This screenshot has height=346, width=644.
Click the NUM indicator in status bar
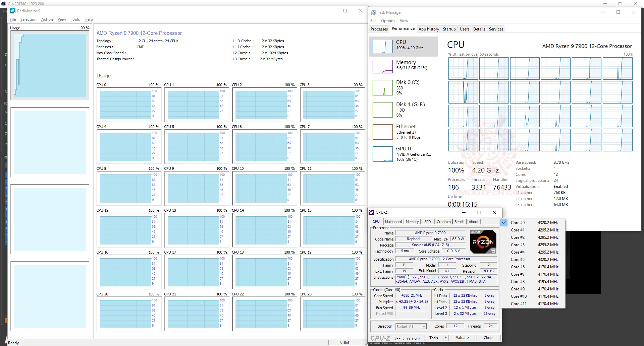(344, 343)
